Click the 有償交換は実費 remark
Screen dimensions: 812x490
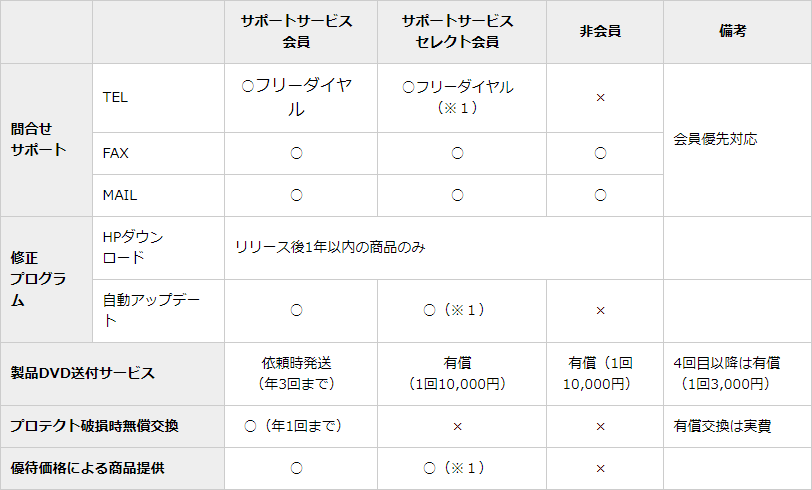[x=723, y=427]
